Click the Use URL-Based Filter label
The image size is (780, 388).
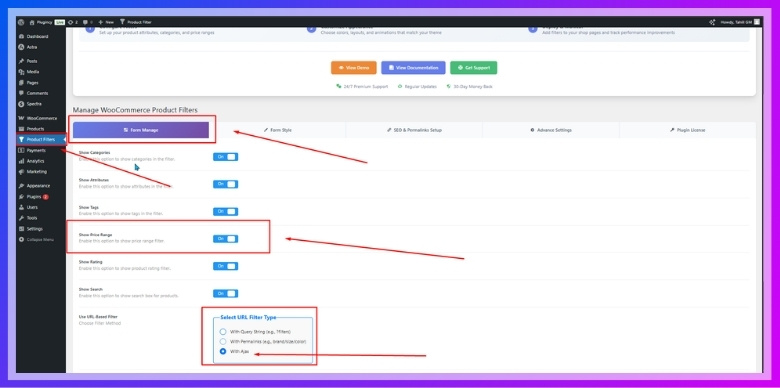click(x=98, y=316)
